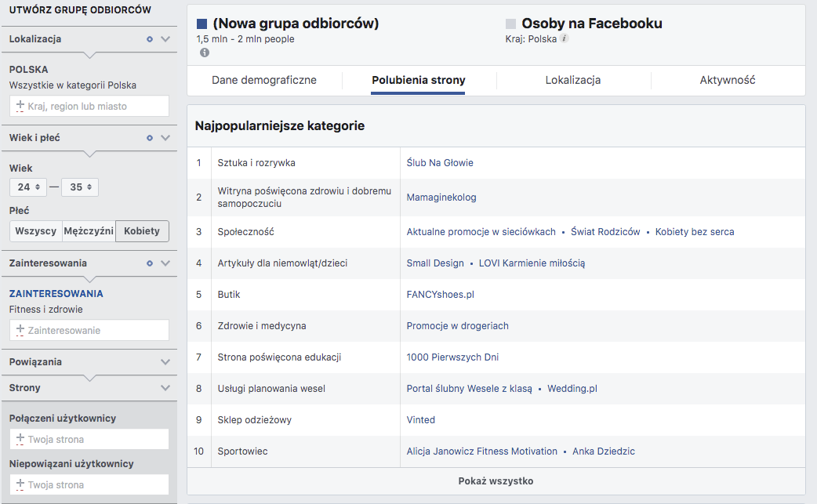Open Promocje w drogeriach link
The image size is (817, 504).
(457, 326)
